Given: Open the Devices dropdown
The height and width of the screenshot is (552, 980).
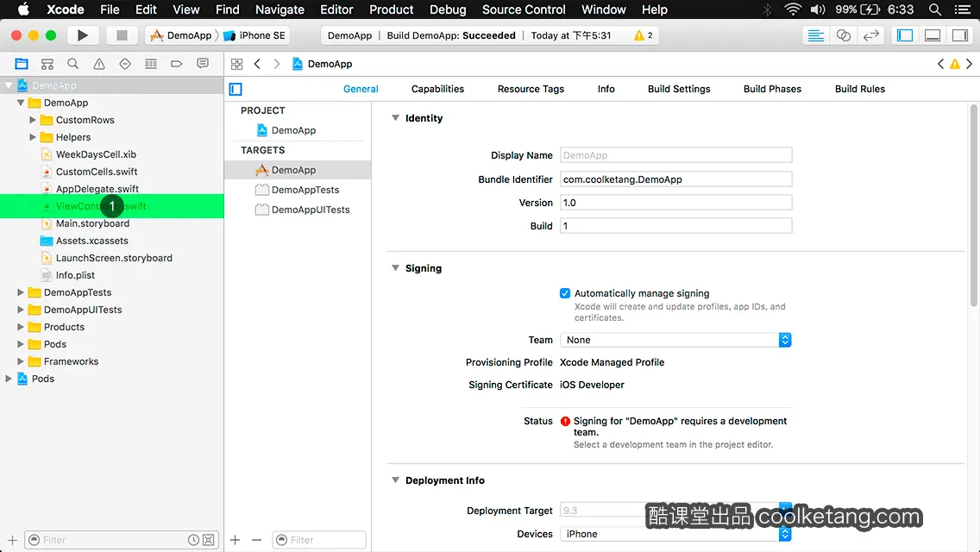Looking at the screenshot, I should [675, 534].
